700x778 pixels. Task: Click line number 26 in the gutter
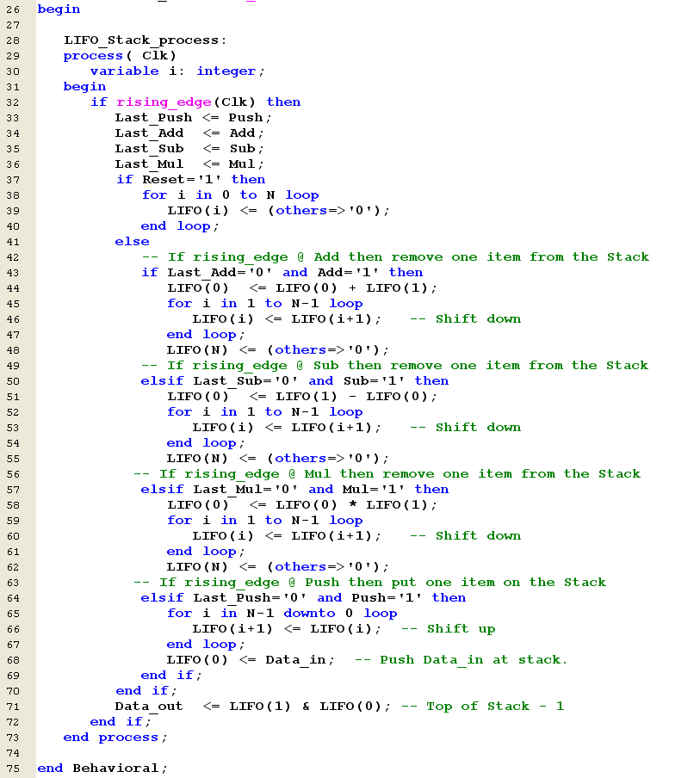[13, 9]
